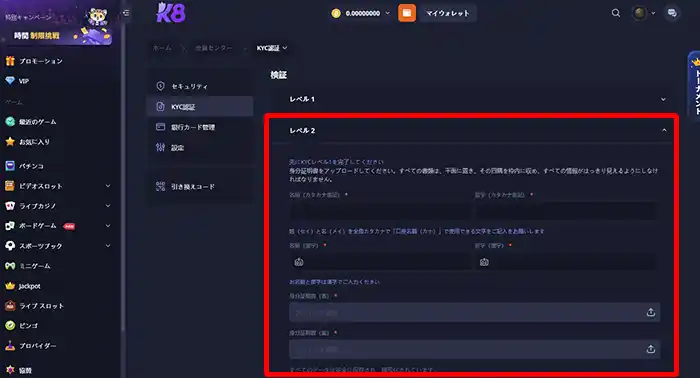The width and height of the screenshot is (700, 378).
Task: Open the VIP sidebar item
Action: (x=24, y=81)
